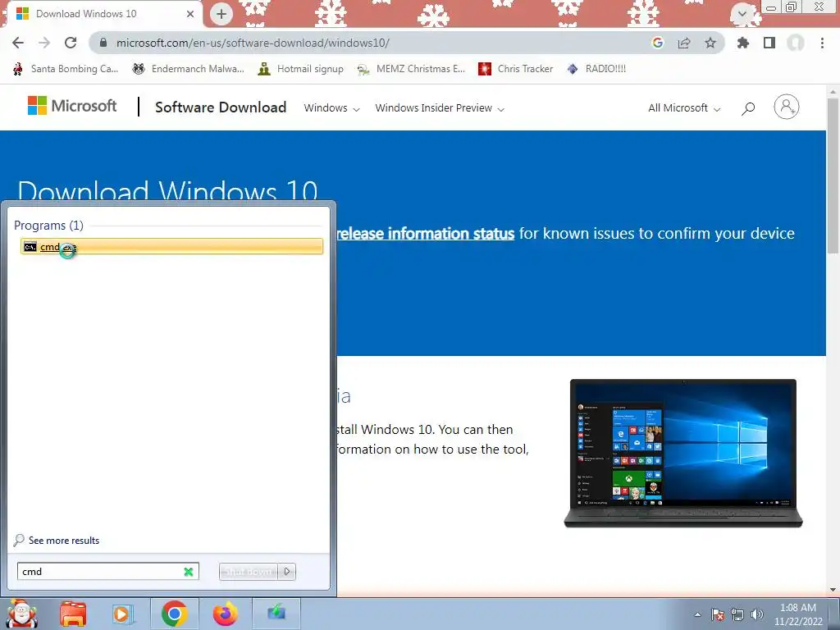Share this page using the share icon
The width and height of the screenshot is (840, 630).
(x=684, y=43)
